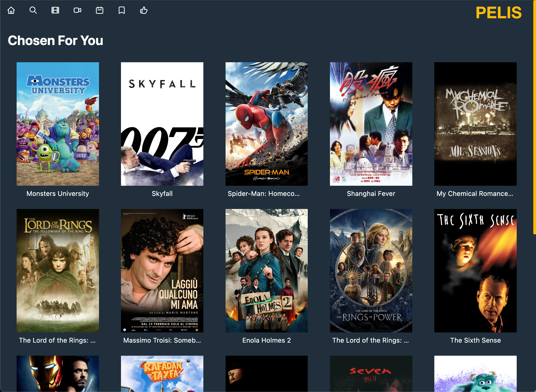Image resolution: width=536 pixels, height=392 pixels.
Task: Click the 'Skyfall' title text
Action: [162, 194]
